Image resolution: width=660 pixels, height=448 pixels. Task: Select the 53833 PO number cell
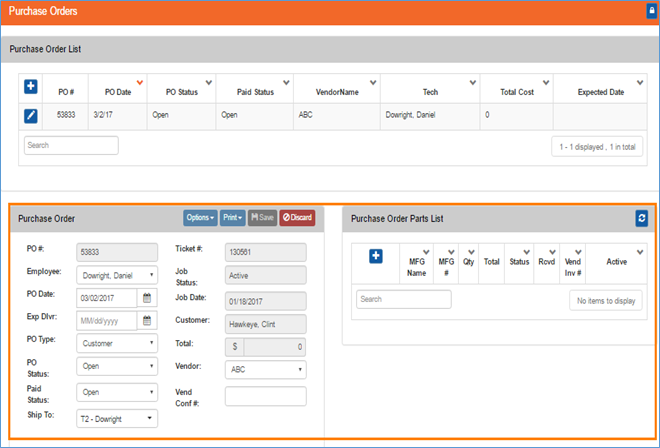point(66,115)
